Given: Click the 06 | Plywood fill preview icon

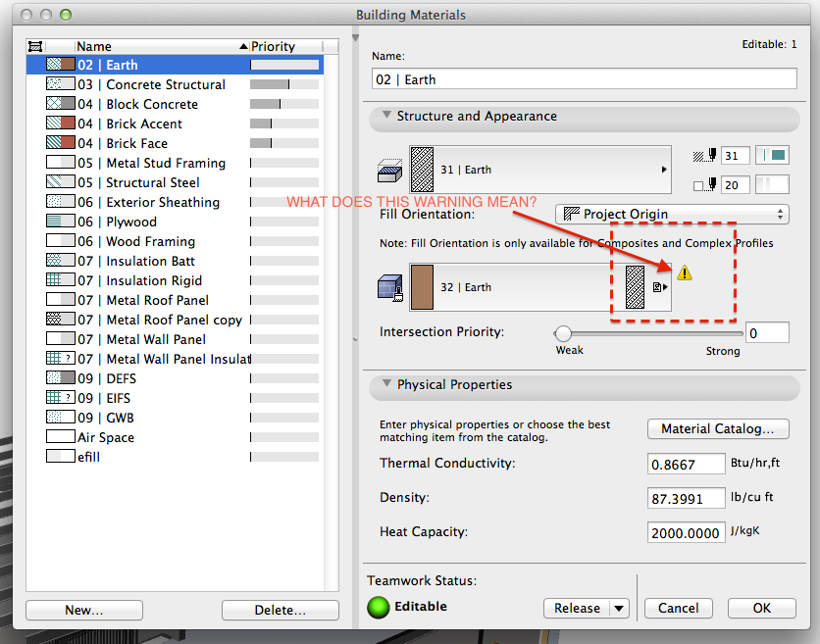Looking at the screenshot, I should (61, 222).
